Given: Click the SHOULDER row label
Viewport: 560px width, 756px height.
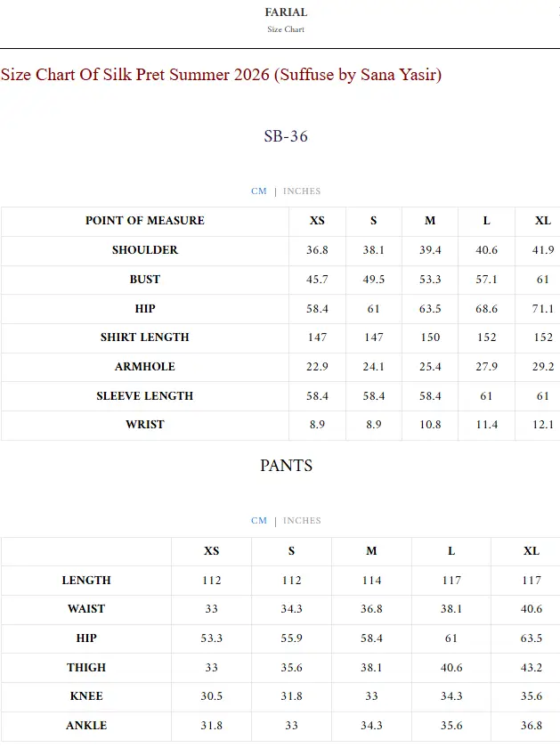Looking at the screenshot, I should click(144, 250).
